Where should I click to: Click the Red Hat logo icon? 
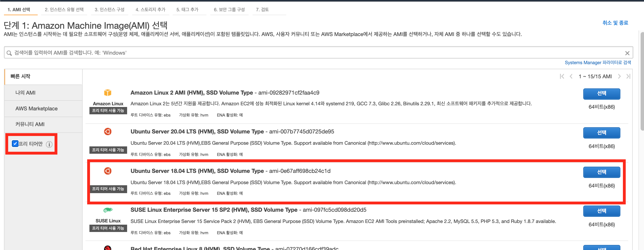coord(108,248)
